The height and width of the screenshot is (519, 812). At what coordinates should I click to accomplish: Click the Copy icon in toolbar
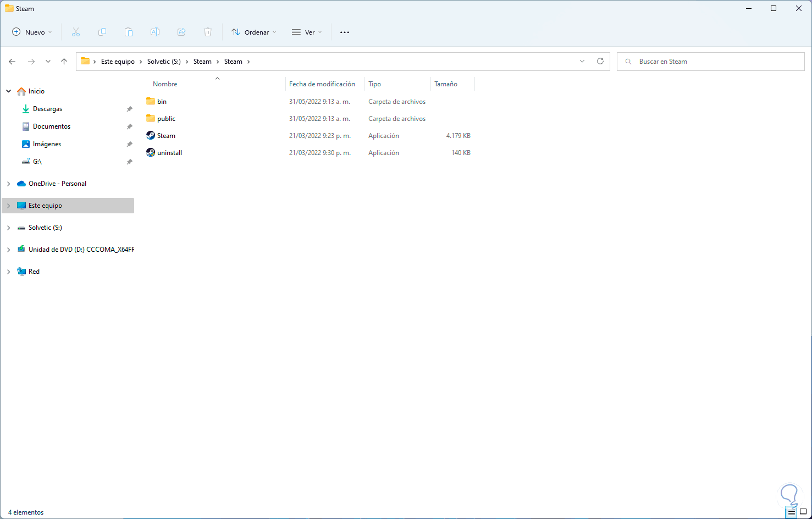[102, 32]
